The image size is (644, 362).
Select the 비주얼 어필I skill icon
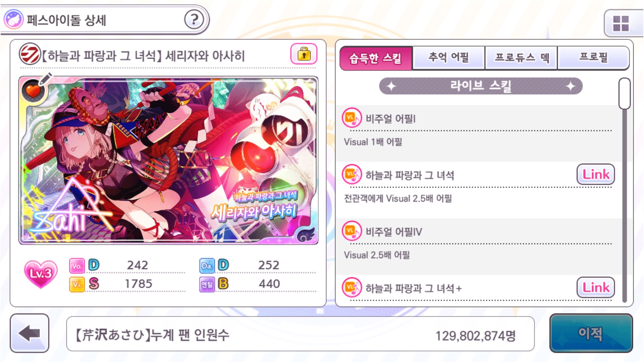pyautogui.click(x=352, y=118)
